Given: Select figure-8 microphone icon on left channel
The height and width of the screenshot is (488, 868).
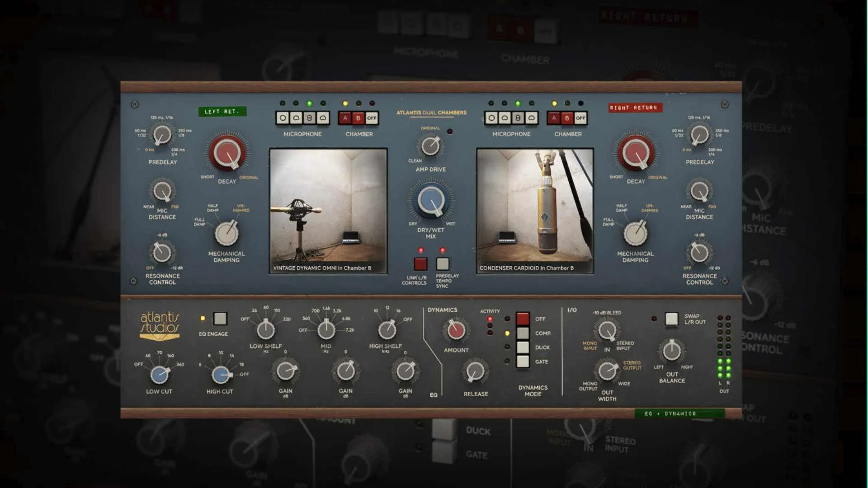Looking at the screenshot, I should [309, 118].
